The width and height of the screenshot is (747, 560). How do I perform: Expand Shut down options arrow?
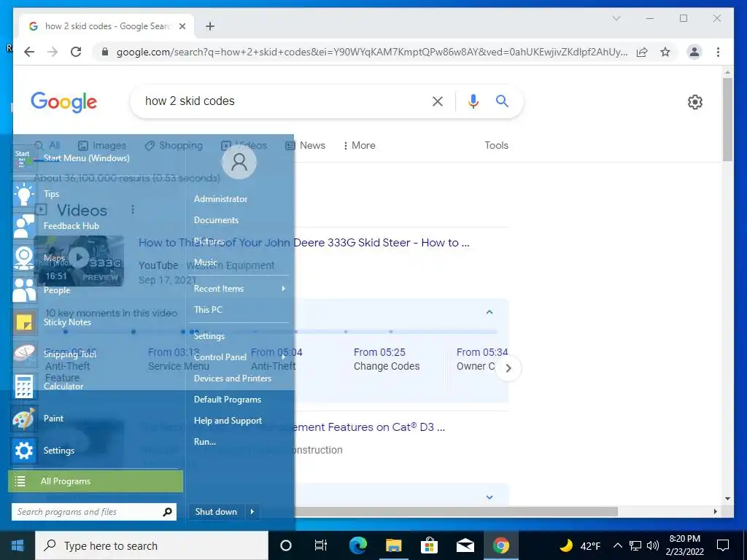[x=252, y=512]
